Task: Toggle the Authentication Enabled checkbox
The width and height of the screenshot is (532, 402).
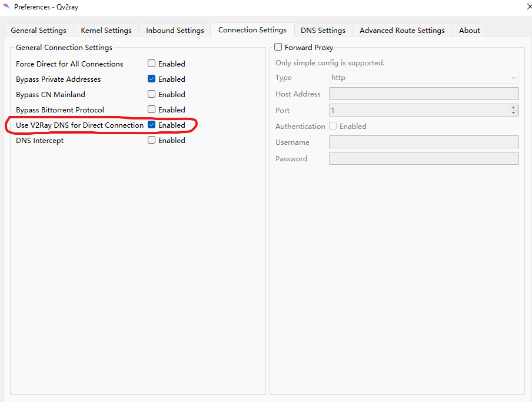Action: tap(333, 126)
